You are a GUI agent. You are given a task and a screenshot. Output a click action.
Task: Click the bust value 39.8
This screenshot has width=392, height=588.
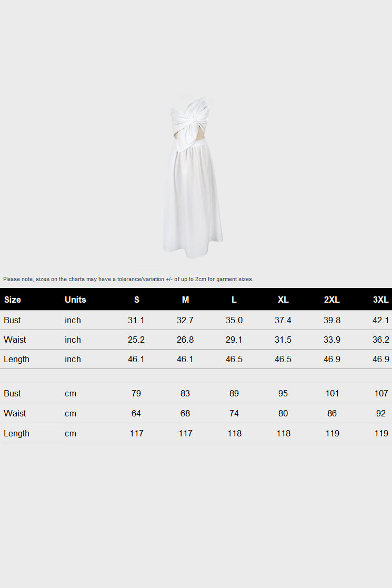coord(331,320)
